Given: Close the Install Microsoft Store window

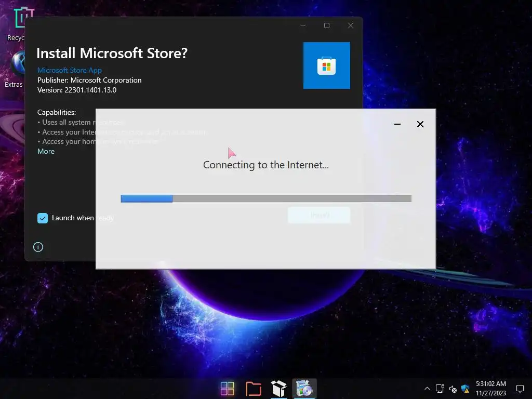Looking at the screenshot, I should pyautogui.click(x=351, y=25).
